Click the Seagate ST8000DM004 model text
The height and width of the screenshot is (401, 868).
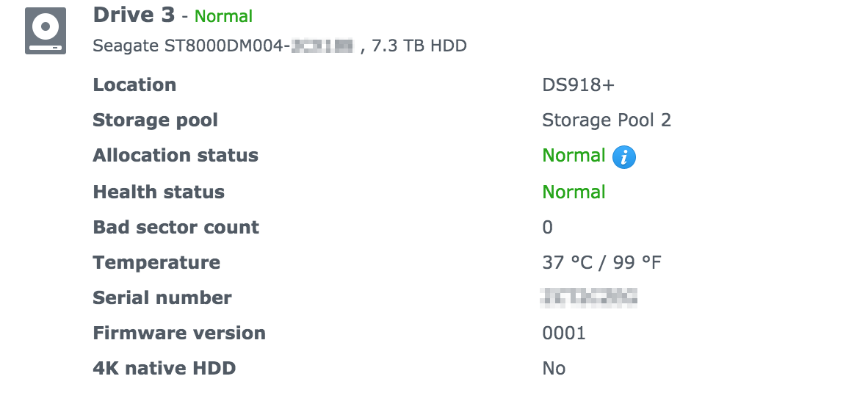[x=191, y=46]
